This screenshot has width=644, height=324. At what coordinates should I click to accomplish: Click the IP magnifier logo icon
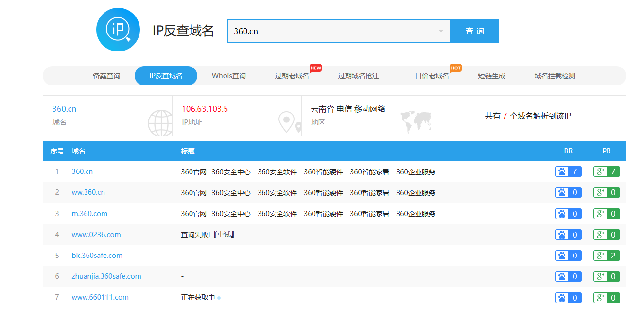pyautogui.click(x=118, y=30)
